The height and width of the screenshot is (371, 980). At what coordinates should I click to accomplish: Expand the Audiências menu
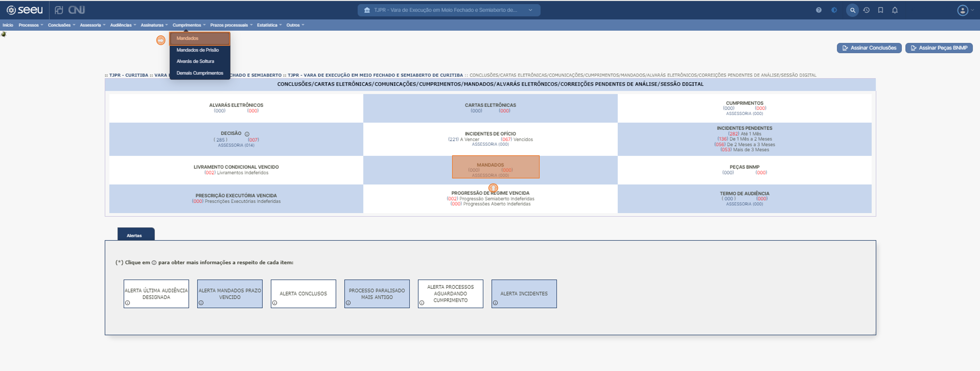(x=123, y=25)
